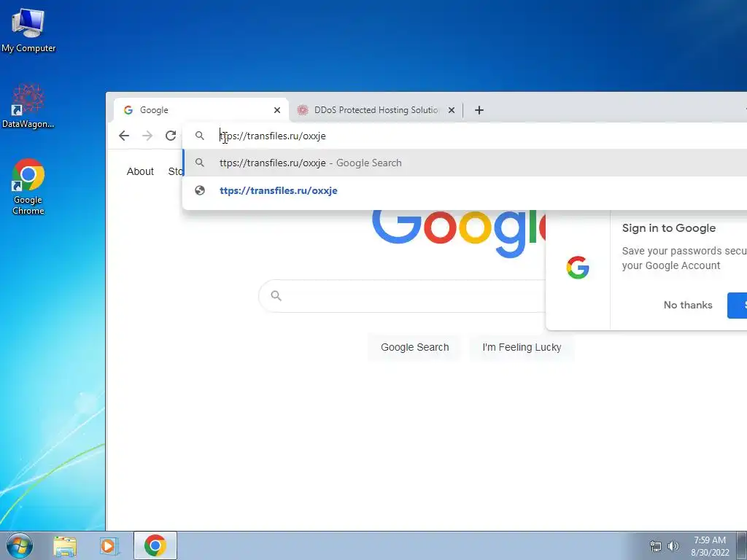747x560 pixels.
Task: Open the DataWagon desktop shortcut
Action: 28,106
